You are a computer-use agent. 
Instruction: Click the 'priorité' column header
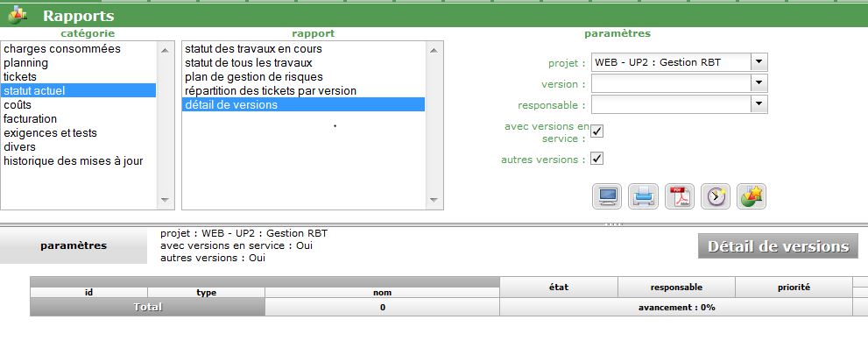pyautogui.click(x=794, y=288)
